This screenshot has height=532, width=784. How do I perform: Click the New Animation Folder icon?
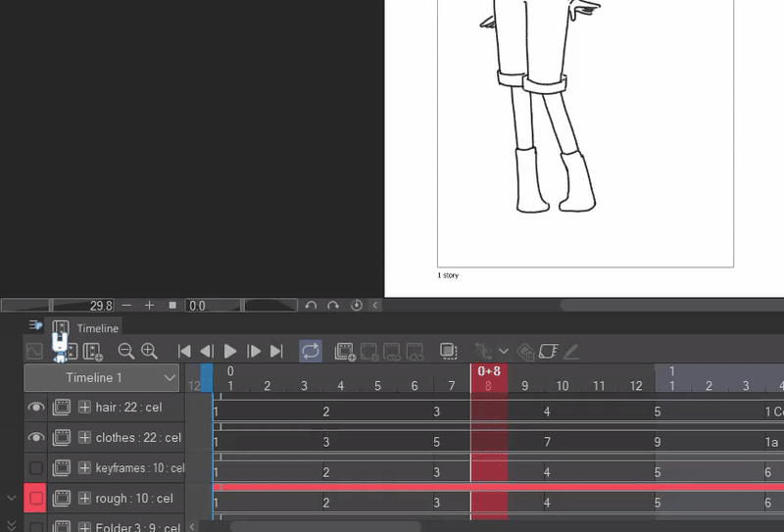pos(344,351)
